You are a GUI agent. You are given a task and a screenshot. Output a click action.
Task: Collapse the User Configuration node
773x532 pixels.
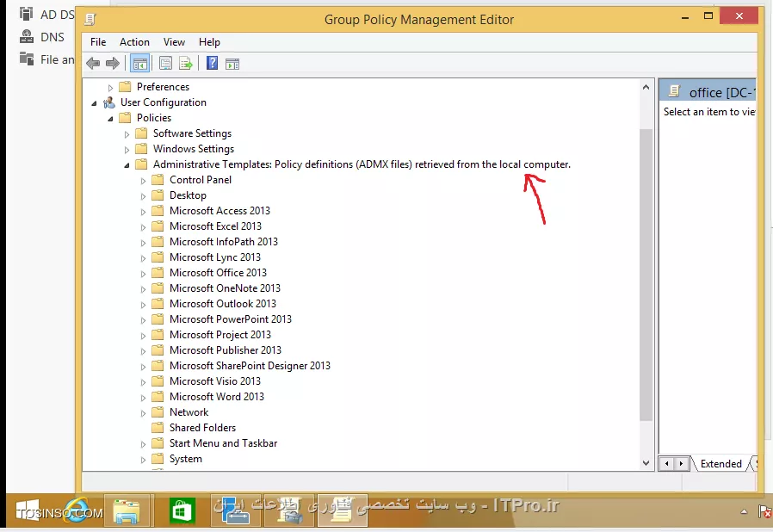[94, 103]
